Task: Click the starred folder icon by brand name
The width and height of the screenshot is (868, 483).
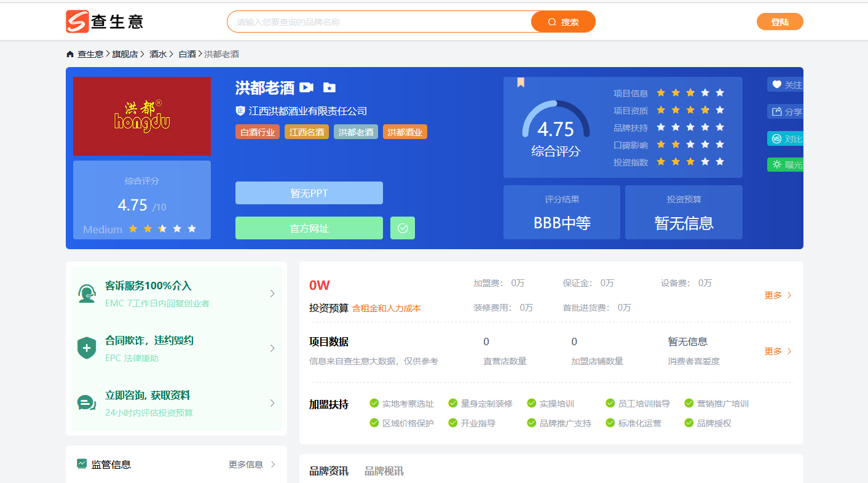Action: (329, 88)
